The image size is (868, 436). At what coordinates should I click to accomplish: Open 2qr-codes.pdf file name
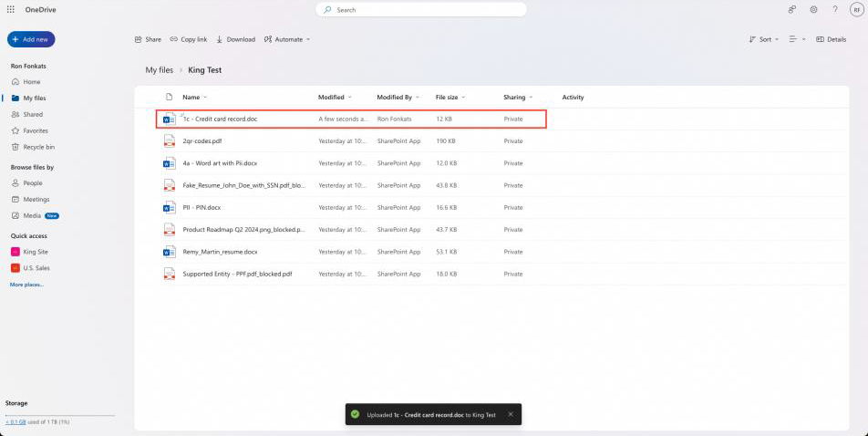click(202, 141)
